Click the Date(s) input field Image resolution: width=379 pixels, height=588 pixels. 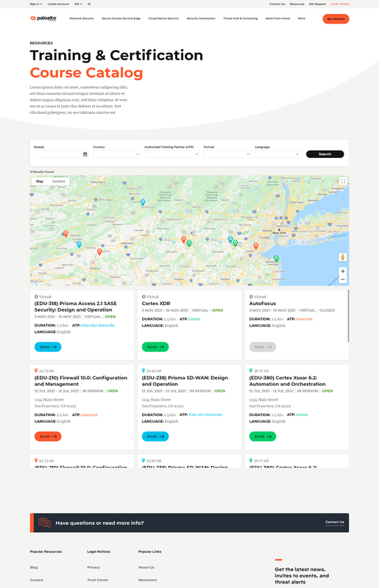click(x=61, y=154)
